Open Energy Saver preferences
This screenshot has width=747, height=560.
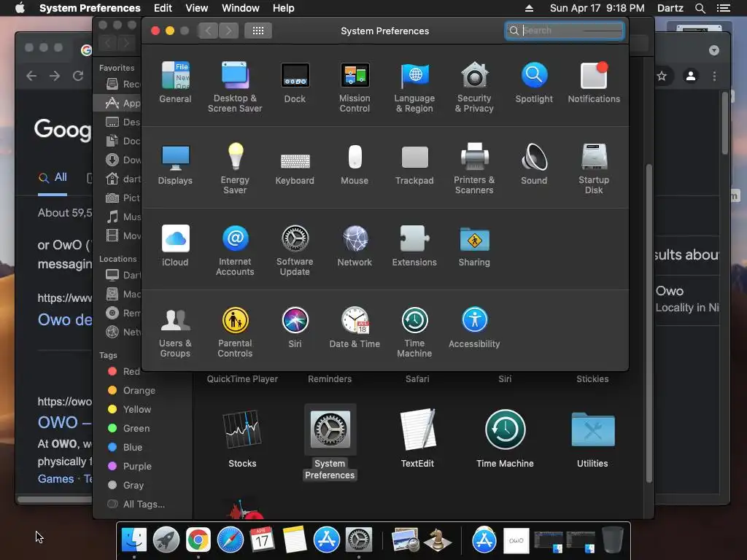(235, 168)
